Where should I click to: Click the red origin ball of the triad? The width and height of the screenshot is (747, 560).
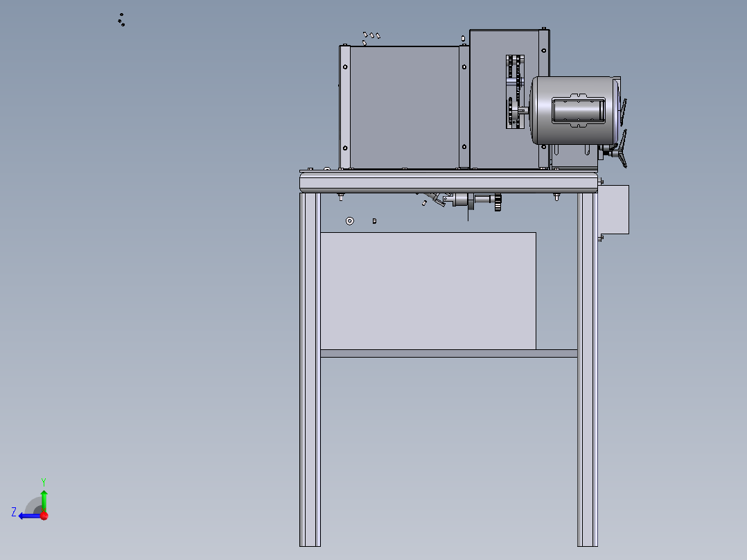tap(44, 516)
